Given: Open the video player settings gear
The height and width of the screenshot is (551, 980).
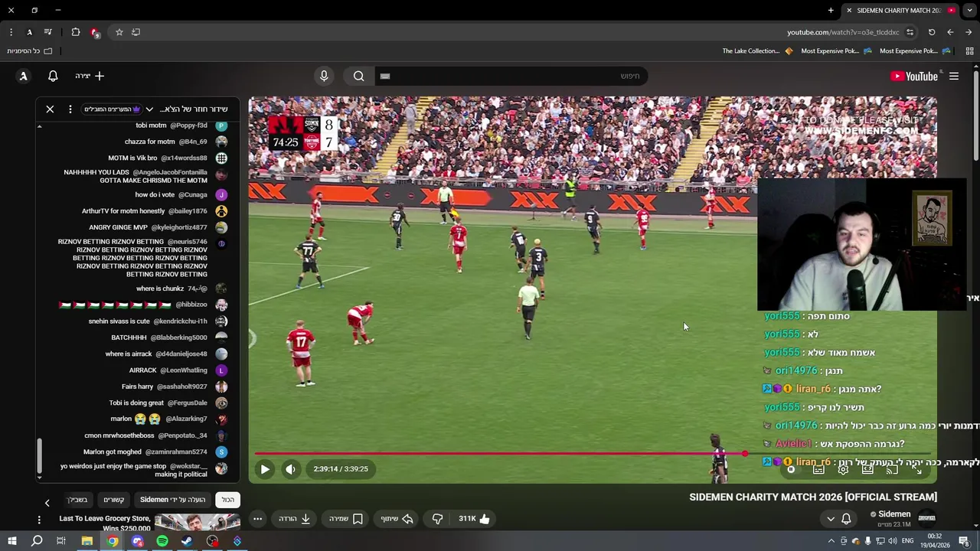Looking at the screenshot, I should coord(843,469).
